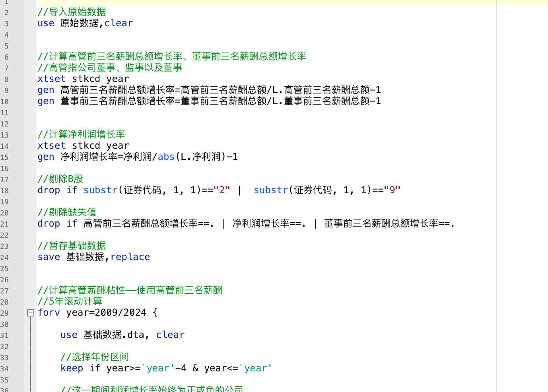548x392 pixels.
Task: Click 'gen 净利润增长率' line
Action: pyautogui.click(x=137, y=157)
